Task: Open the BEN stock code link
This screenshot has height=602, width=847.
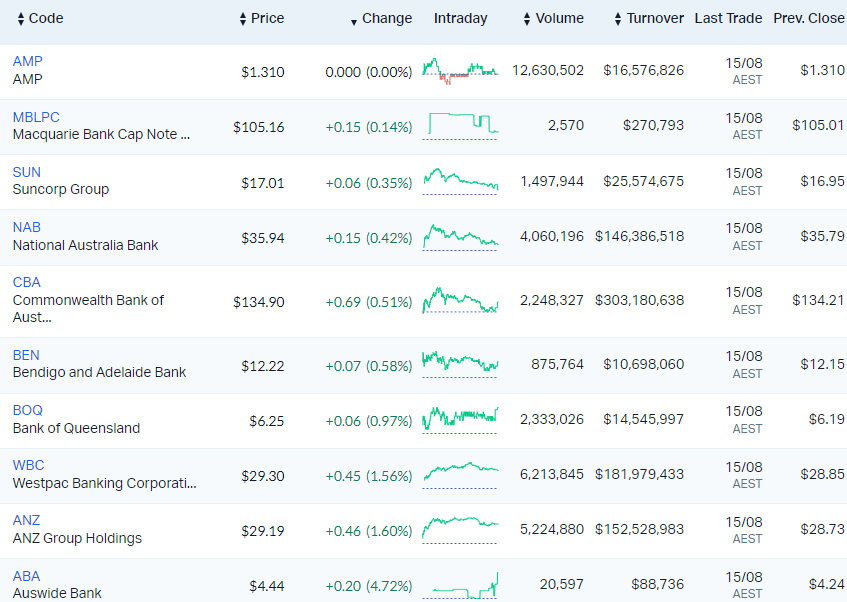Action: (26, 355)
